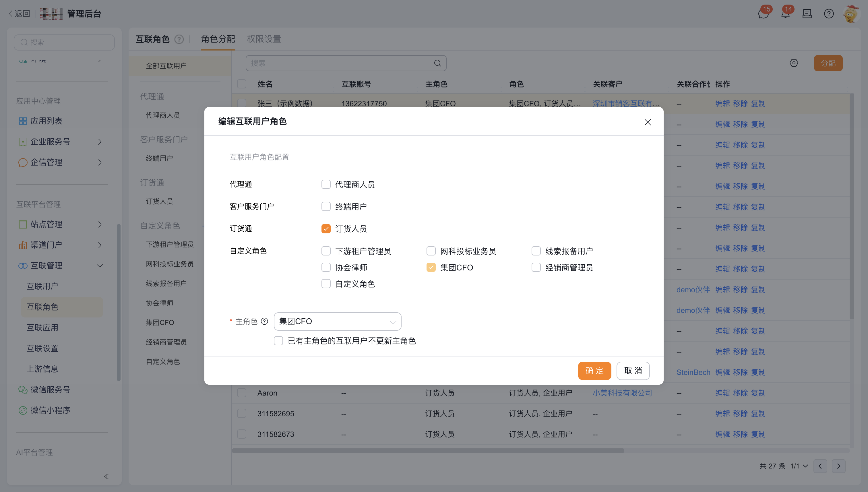
Task: Open 小美科技有限公司 customer link
Action: [622, 393]
